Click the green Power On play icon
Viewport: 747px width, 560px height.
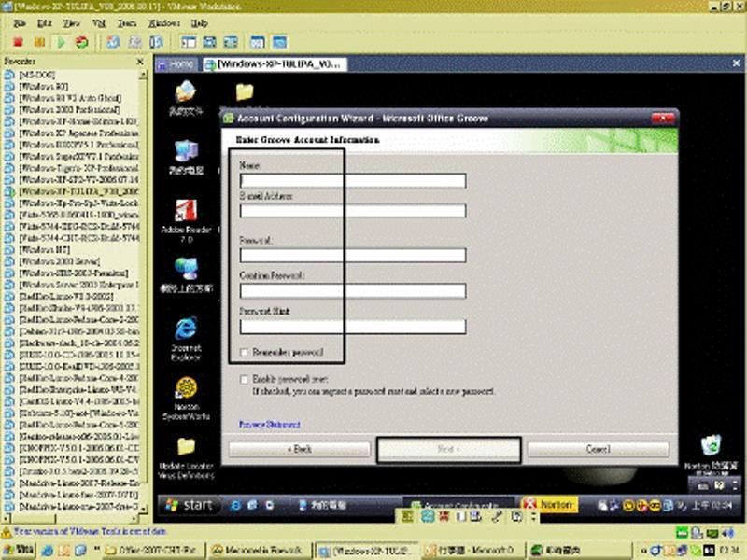tap(61, 42)
